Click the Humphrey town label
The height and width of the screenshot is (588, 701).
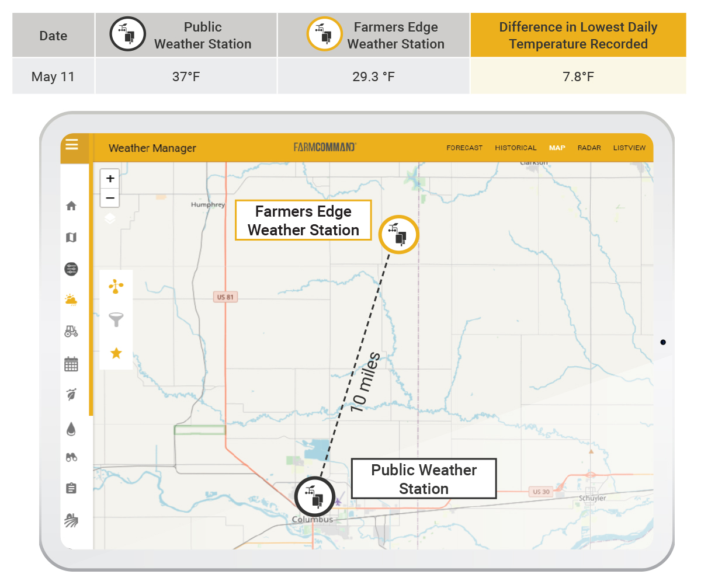[207, 205]
